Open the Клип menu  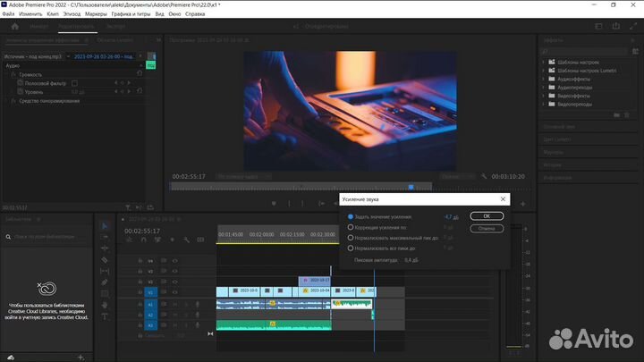[x=53, y=14]
